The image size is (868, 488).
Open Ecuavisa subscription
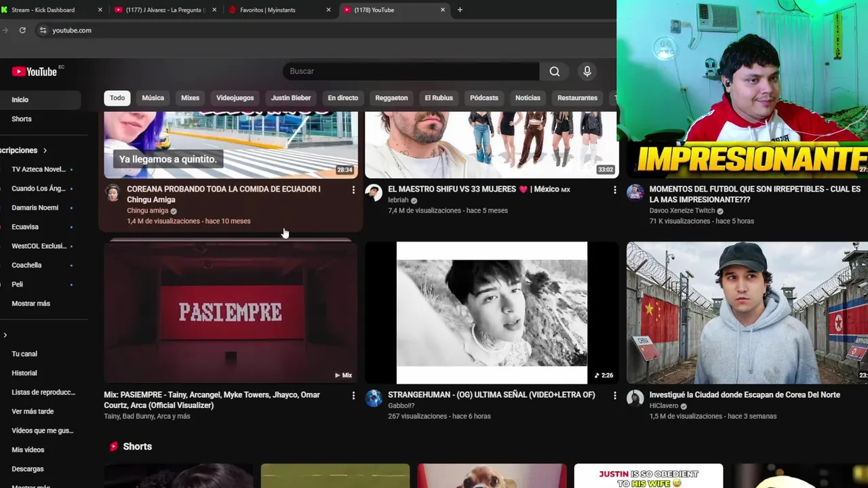(x=25, y=227)
